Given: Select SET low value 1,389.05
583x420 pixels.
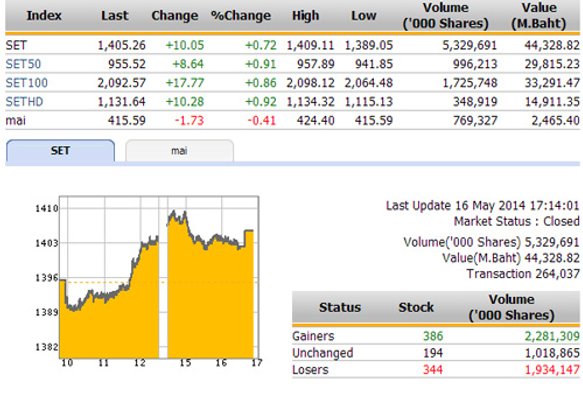Looking at the screenshot, I should tap(368, 45).
